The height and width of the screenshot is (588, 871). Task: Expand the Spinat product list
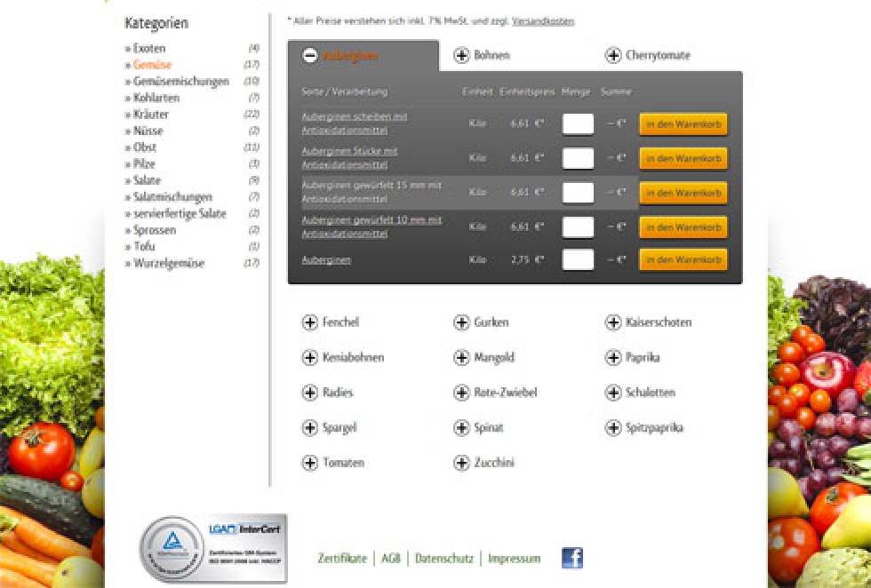[461, 428]
